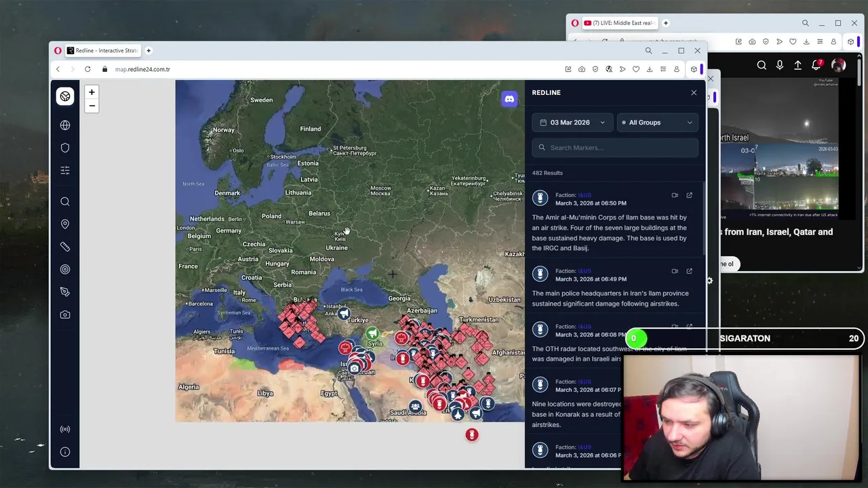Click the green marker near Syria

(372, 333)
